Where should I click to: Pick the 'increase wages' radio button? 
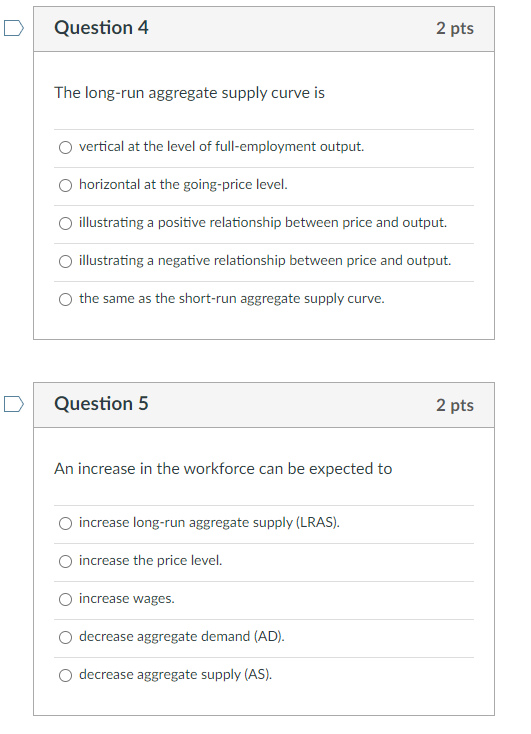[x=66, y=599]
